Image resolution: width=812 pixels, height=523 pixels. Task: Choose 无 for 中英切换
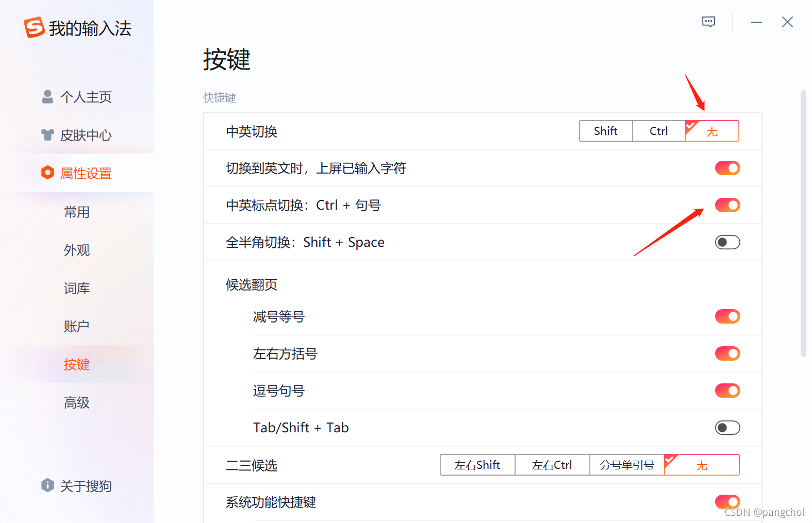(x=712, y=131)
